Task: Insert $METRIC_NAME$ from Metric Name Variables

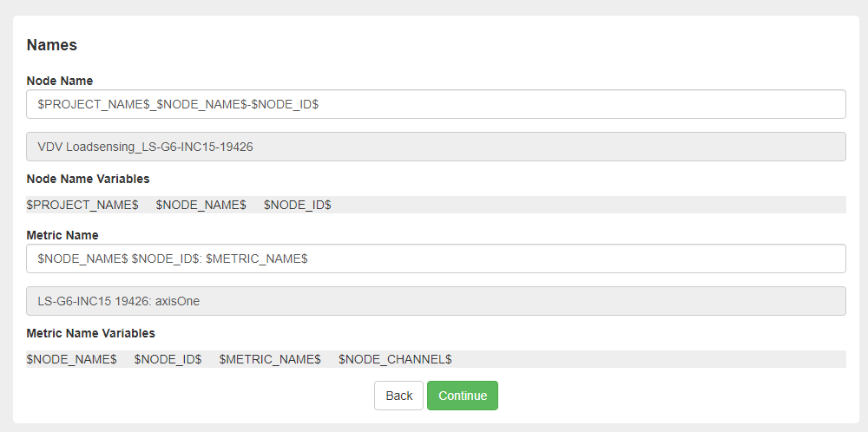Action: pos(270,359)
